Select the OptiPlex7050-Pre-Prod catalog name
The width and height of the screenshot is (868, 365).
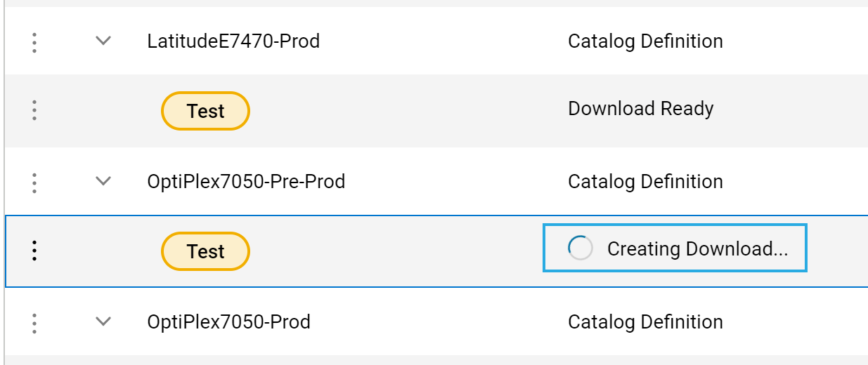[x=246, y=182]
